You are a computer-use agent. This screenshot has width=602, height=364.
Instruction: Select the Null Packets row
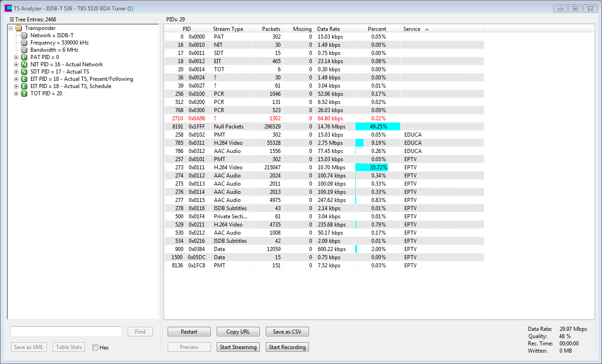click(x=324, y=127)
